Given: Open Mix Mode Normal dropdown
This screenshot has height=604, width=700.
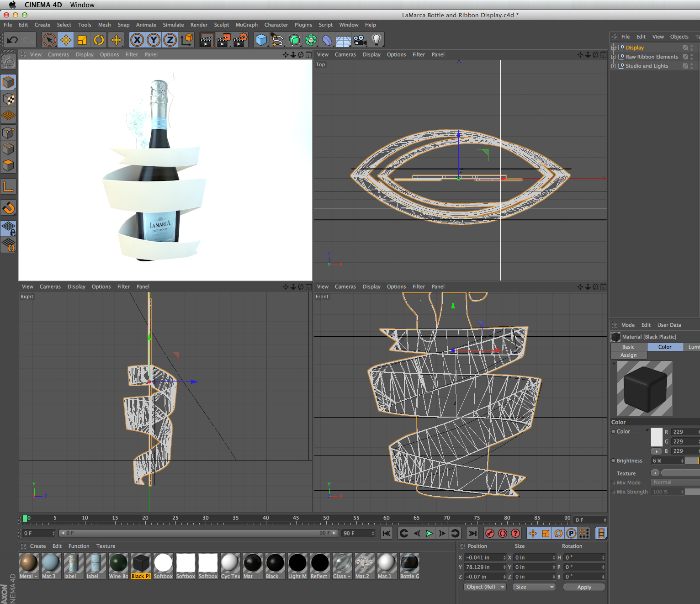Looking at the screenshot, I should click(675, 482).
